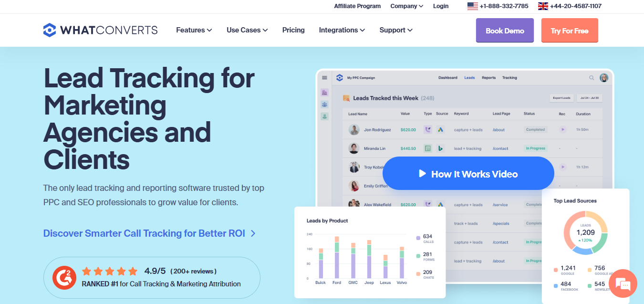Open the orange live chat widget
Screen dimensions: 644x304
point(623,283)
